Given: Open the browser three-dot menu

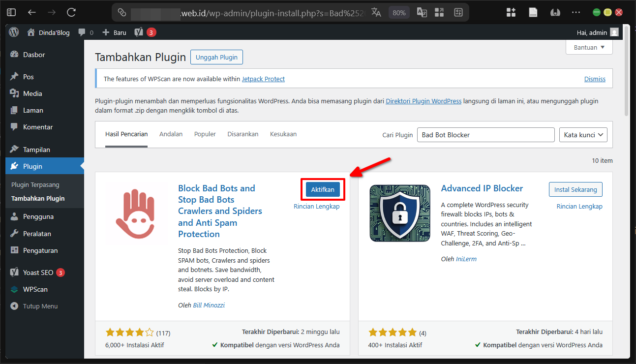Looking at the screenshot, I should click(577, 12).
